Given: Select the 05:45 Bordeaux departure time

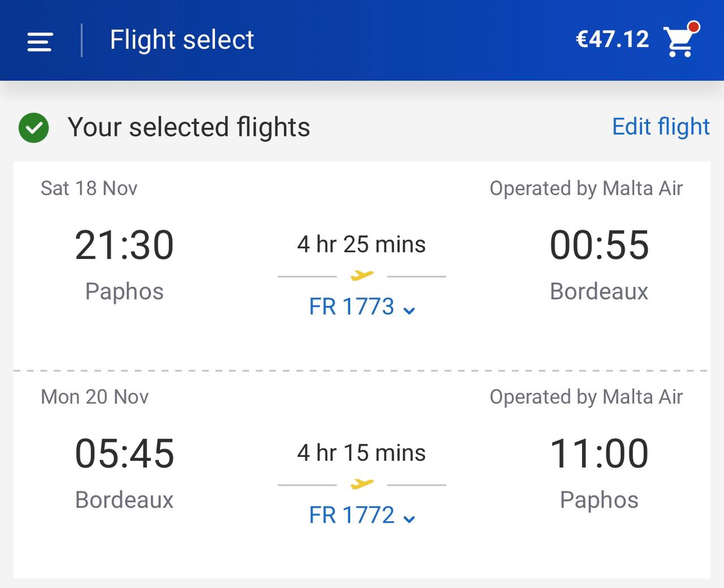Looking at the screenshot, I should click(x=124, y=454).
